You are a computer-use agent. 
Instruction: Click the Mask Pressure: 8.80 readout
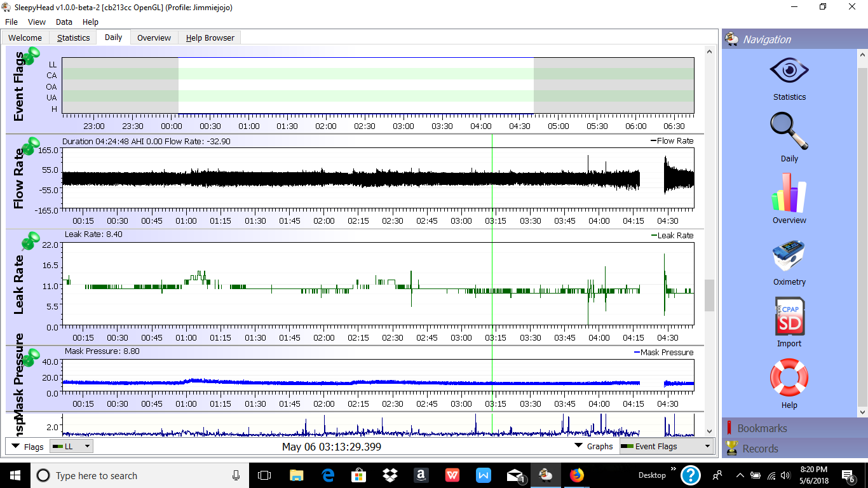102,351
